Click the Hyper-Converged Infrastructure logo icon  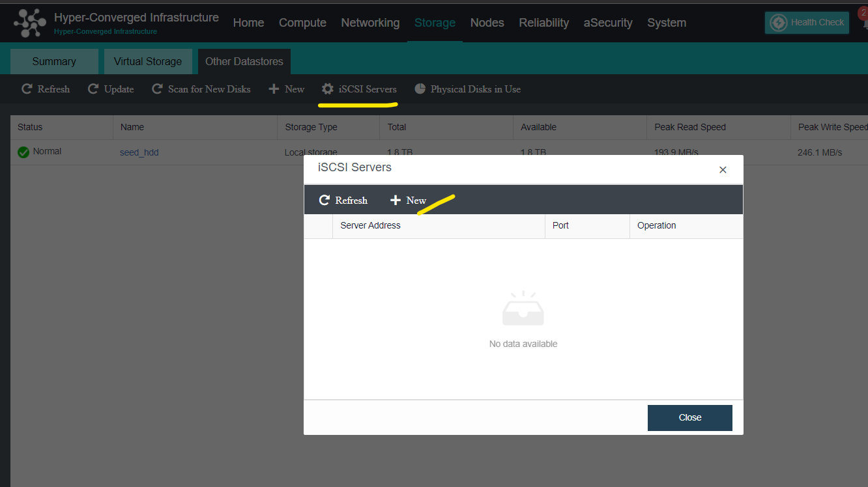(x=29, y=23)
